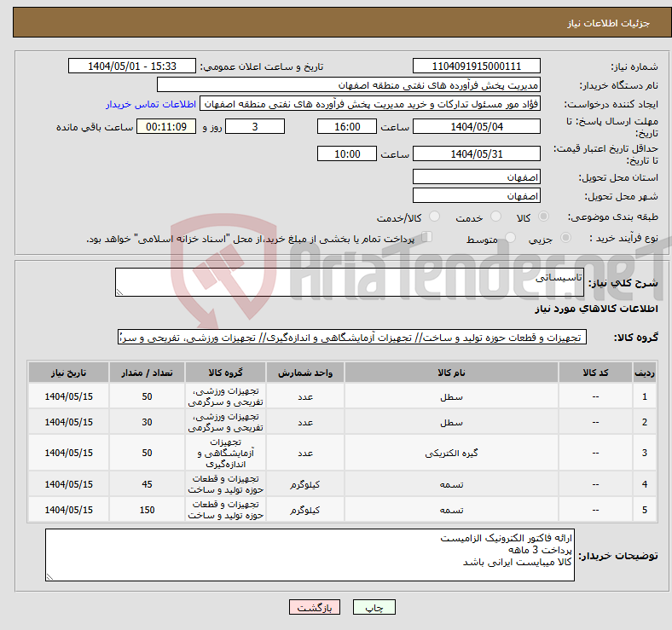Click the resize handle of شرح کلی نیاز box
Screen dimensions: 672x630
coord(119,292)
